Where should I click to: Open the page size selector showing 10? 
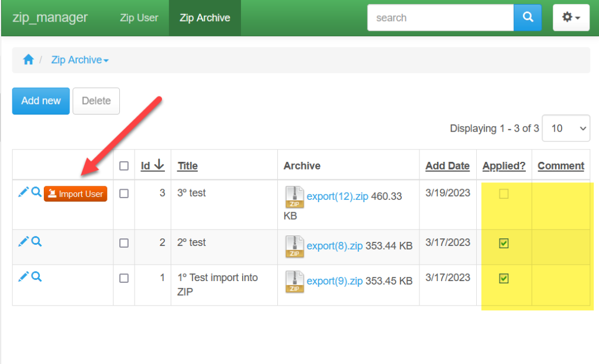pos(566,128)
